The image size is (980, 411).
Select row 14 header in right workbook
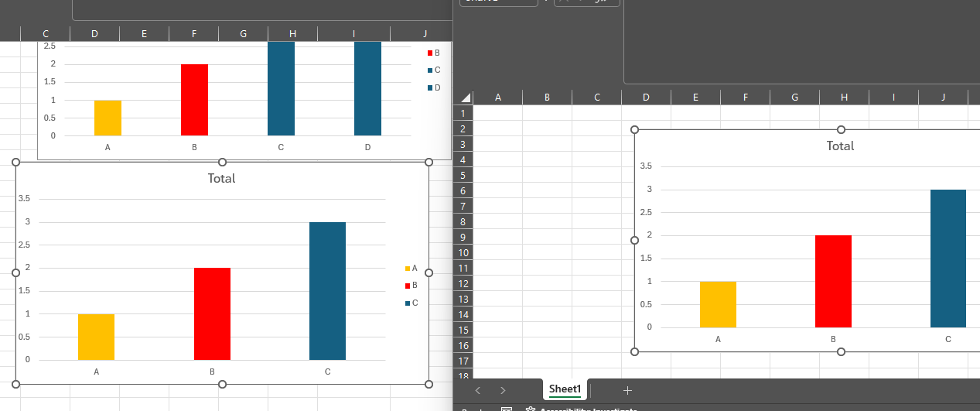[x=463, y=314]
